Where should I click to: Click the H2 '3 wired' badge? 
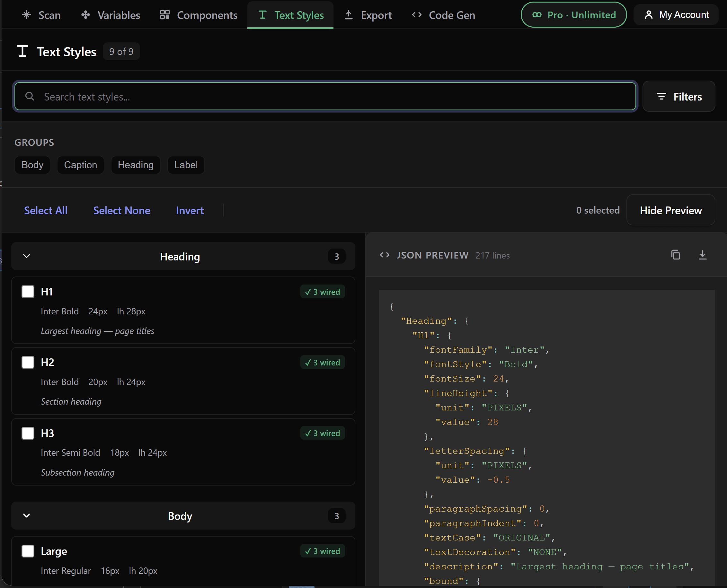coord(323,363)
